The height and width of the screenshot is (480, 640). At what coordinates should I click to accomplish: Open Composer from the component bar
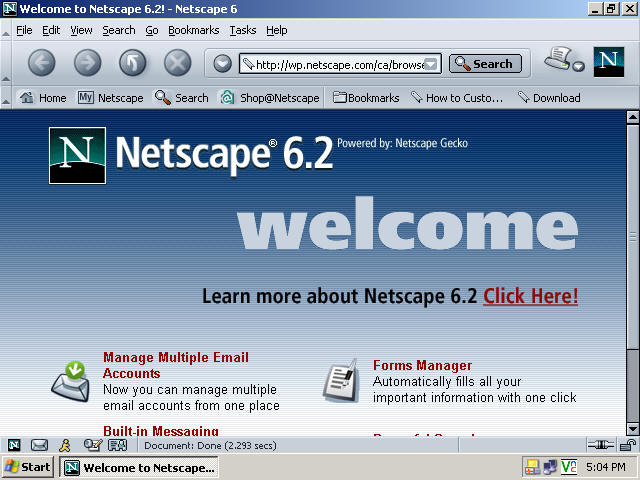point(93,444)
